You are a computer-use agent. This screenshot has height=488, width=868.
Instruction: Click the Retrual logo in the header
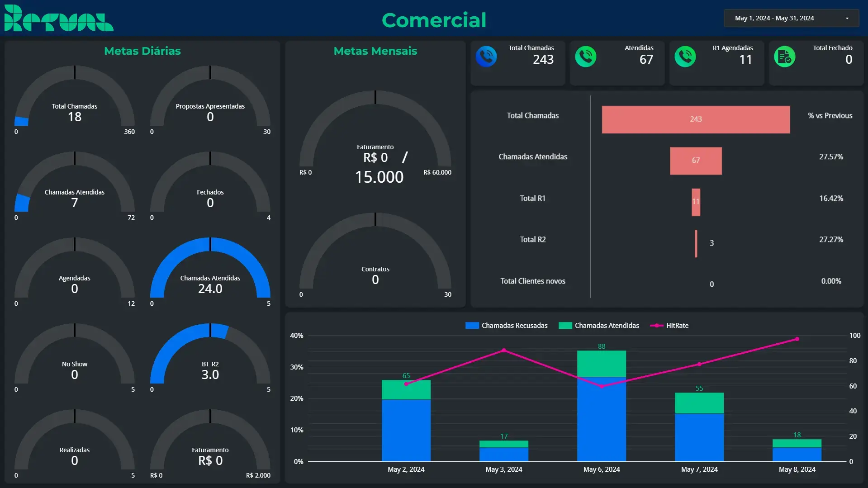[x=59, y=19]
